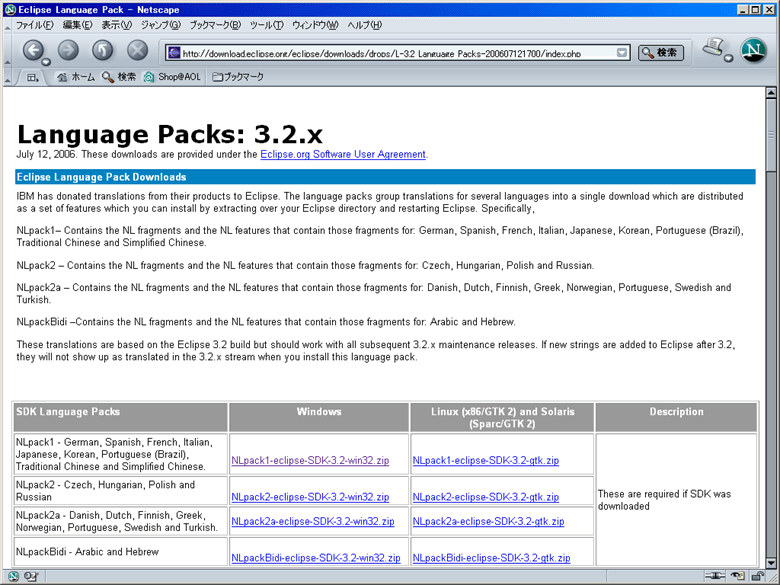Download NLpack1-eclipse-SDK-3.2-gtk.zip

486,461
